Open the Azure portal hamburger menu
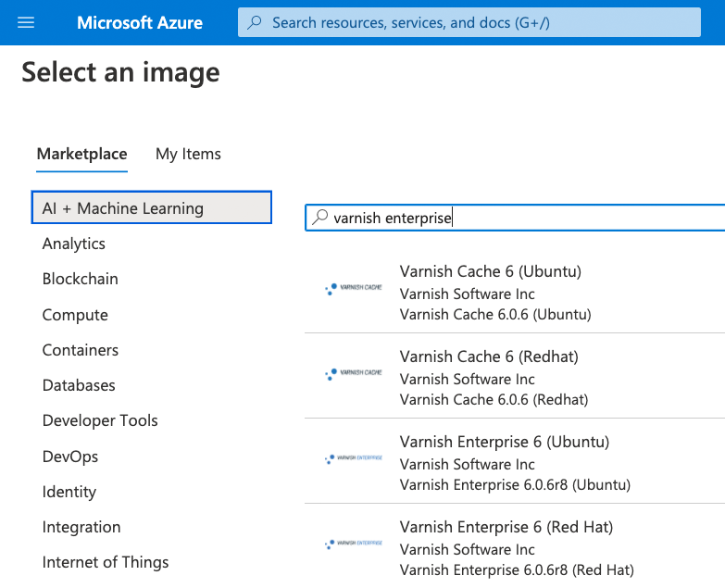This screenshot has width=725, height=588. (26, 22)
